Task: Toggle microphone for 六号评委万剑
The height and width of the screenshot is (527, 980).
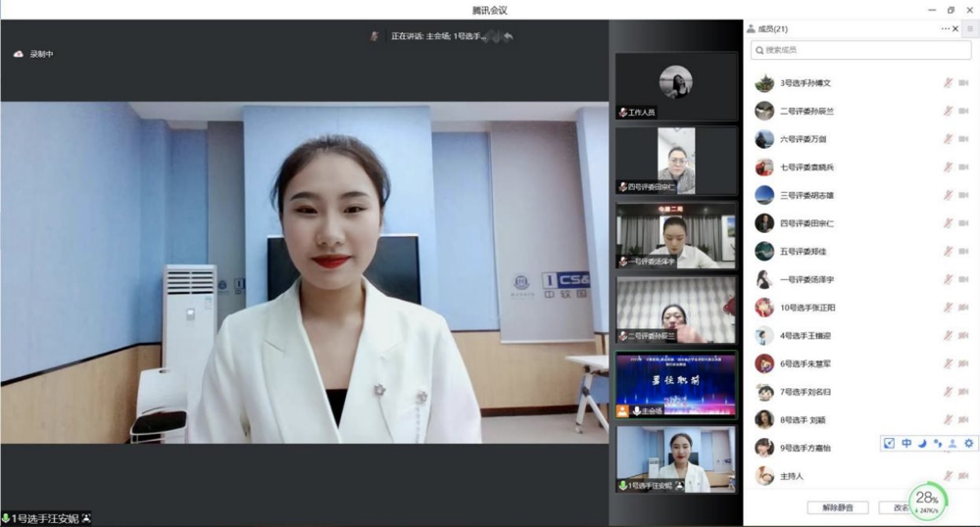Action: [x=948, y=139]
